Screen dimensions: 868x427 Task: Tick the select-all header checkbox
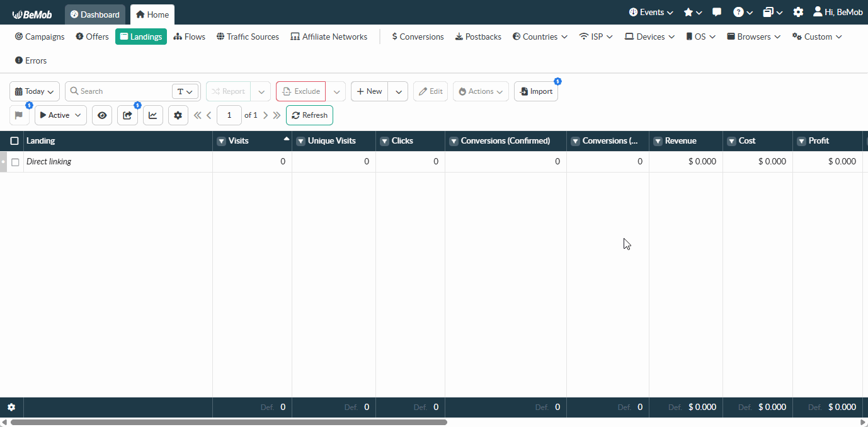tap(14, 141)
